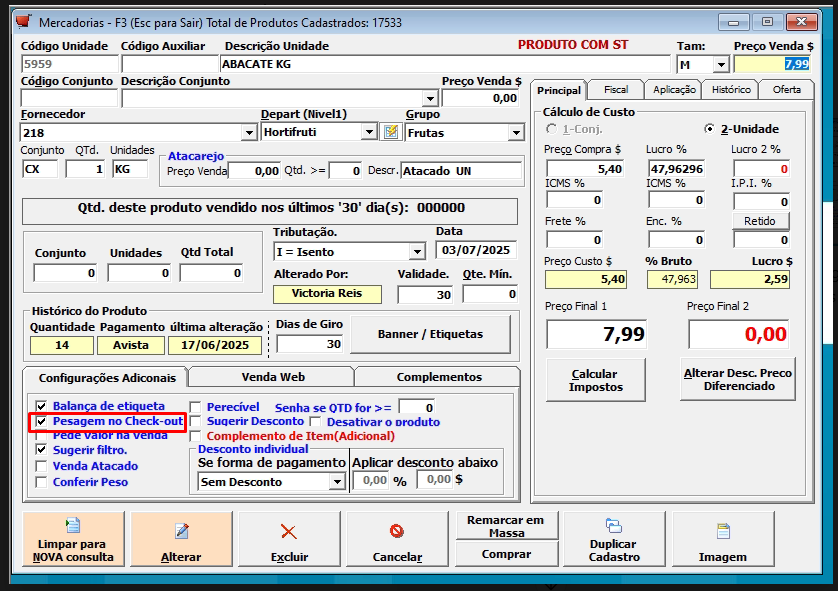
Task: Click the edit icon beside Depart dropdown
Action: click(391, 132)
